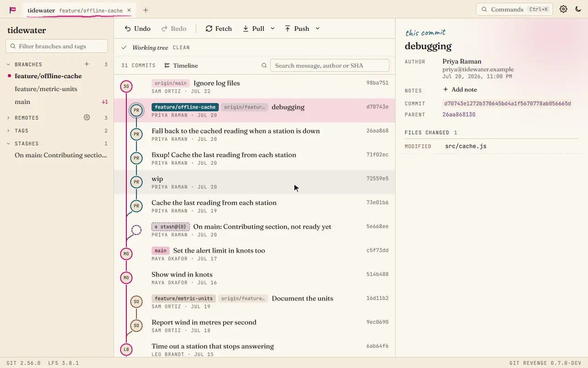Select the 'fixup! Cache the last reading' commit
Image resolution: width=588 pixels, height=368 pixels.
click(254, 158)
